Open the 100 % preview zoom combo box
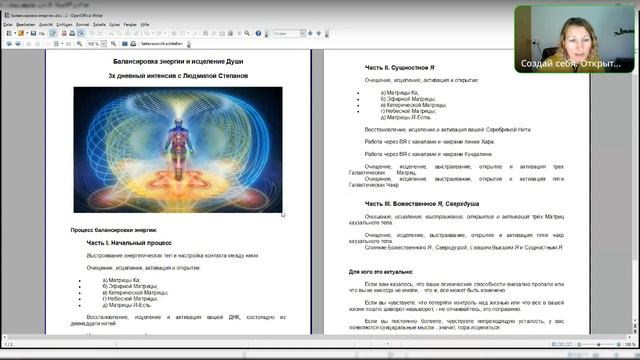This screenshot has width=640, height=360. [x=97, y=44]
